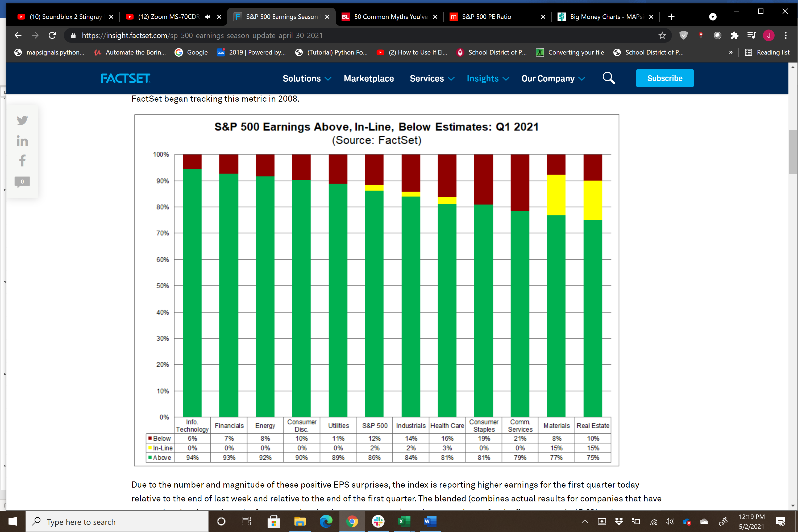
Task: Launch Microsoft Store from taskbar
Action: [x=273, y=521]
